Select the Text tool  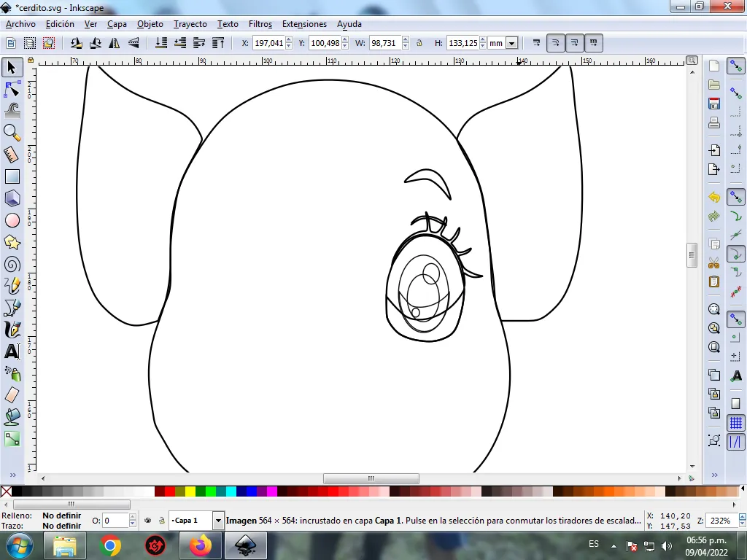click(12, 352)
